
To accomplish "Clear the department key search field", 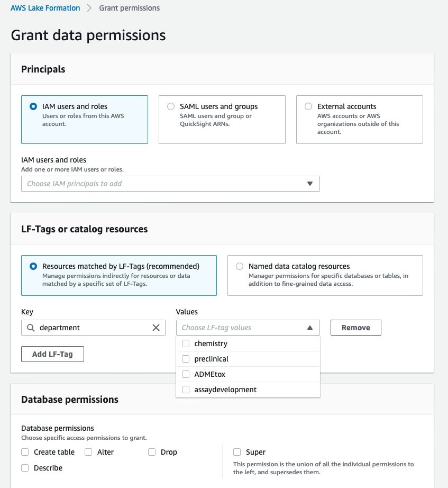I will (156, 328).
